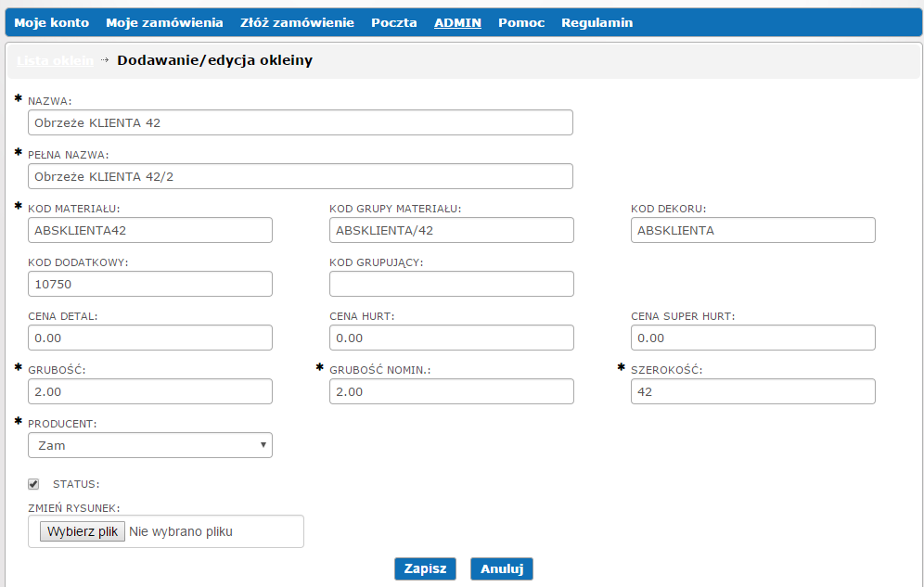The width and height of the screenshot is (924, 587).
Task: Toggle the Status checkbox
Action: (x=33, y=484)
